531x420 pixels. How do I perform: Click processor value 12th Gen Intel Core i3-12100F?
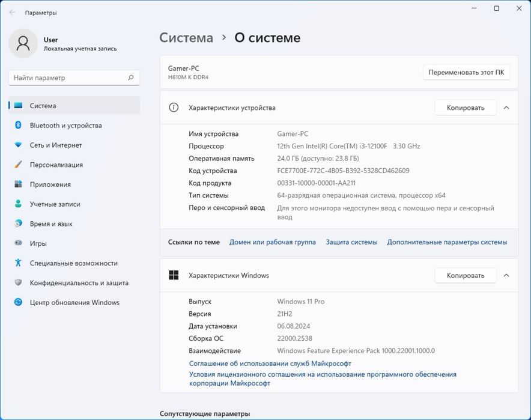tap(348, 146)
